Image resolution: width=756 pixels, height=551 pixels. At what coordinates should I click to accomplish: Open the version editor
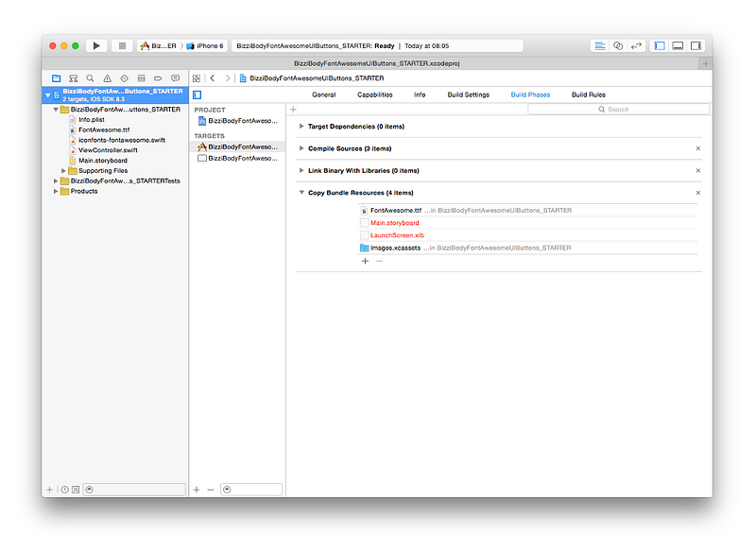(636, 45)
